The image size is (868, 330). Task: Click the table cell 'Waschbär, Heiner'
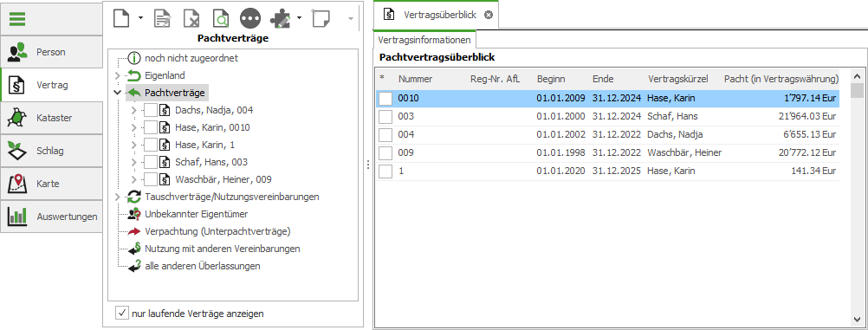pyautogui.click(x=684, y=152)
